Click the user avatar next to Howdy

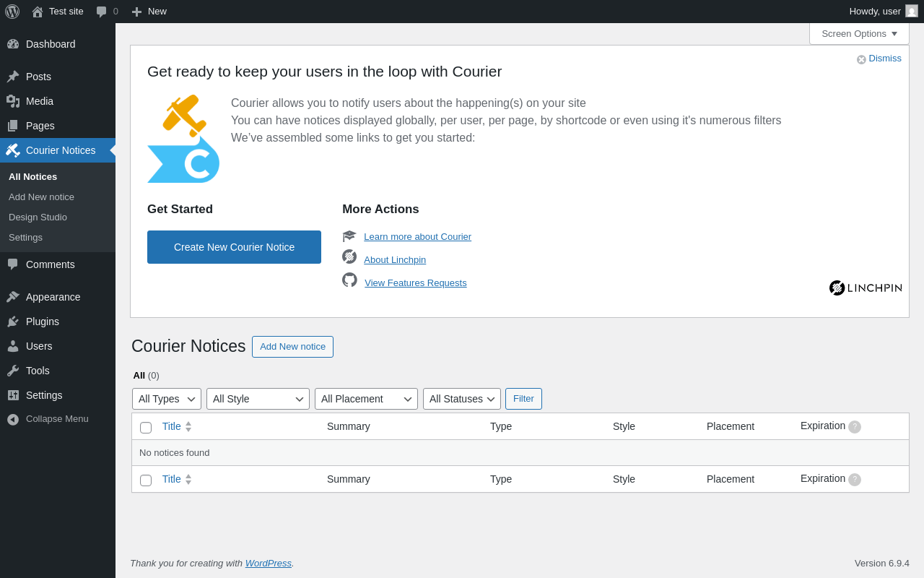pos(912,11)
